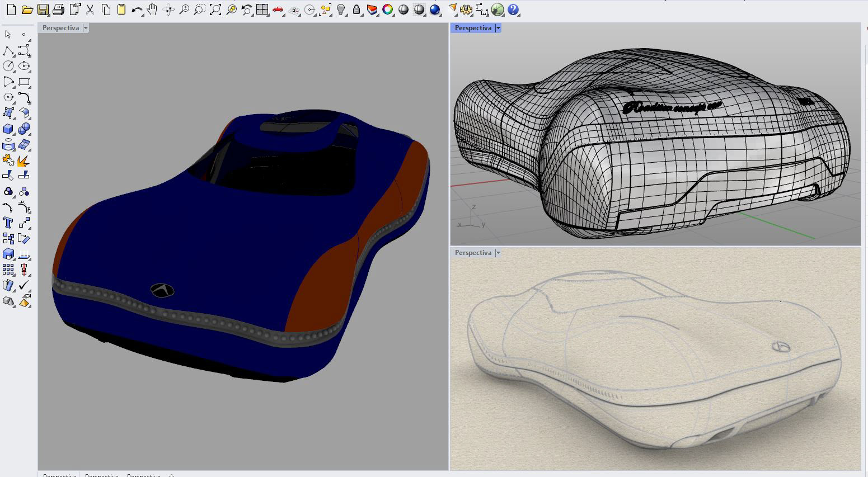Select the Ellipse tool
The width and height of the screenshot is (868, 477).
pyautogui.click(x=24, y=66)
